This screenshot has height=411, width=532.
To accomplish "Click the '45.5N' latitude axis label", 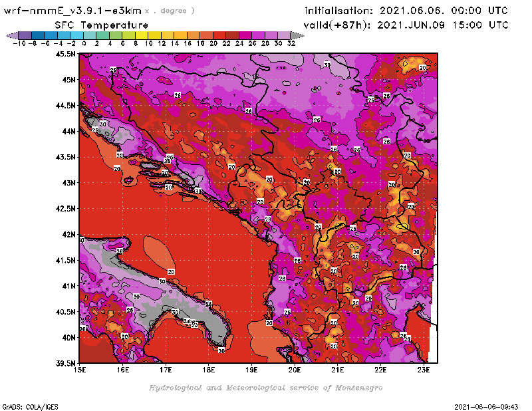I will pos(65,54).
